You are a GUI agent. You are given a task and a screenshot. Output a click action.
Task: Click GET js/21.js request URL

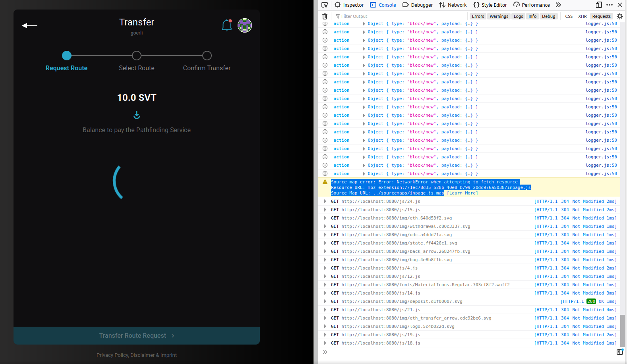(381, 310)
